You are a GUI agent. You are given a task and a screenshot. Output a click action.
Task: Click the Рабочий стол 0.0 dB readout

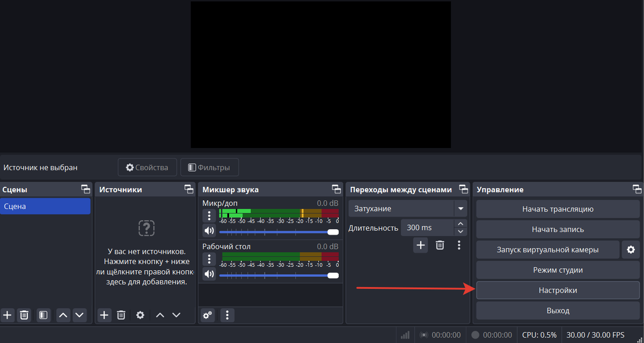pos(327,246)
